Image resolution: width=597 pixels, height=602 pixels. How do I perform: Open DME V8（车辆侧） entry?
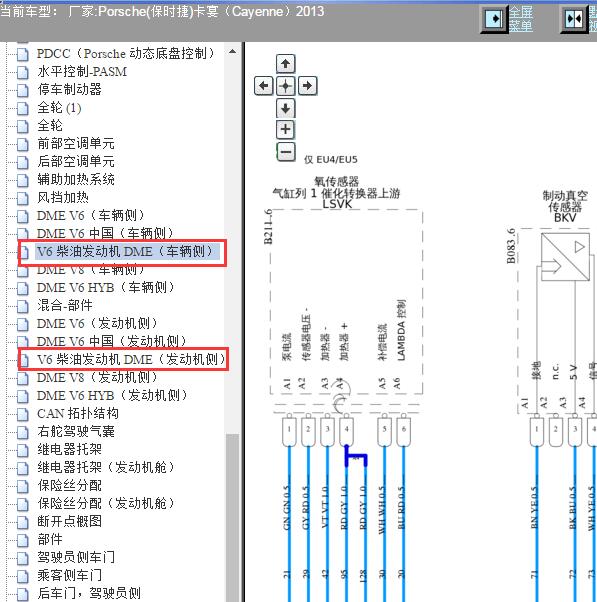click(91, 270)
